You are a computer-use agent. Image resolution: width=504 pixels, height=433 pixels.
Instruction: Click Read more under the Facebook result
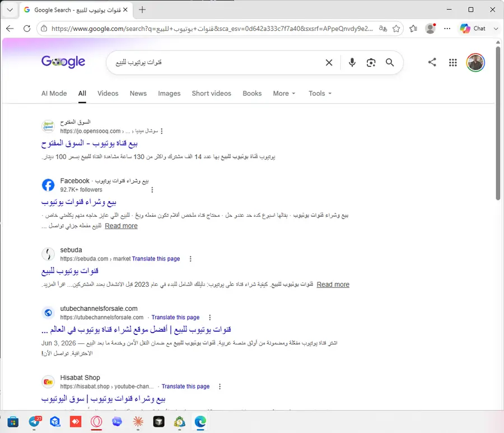click(x=121, y=226)
